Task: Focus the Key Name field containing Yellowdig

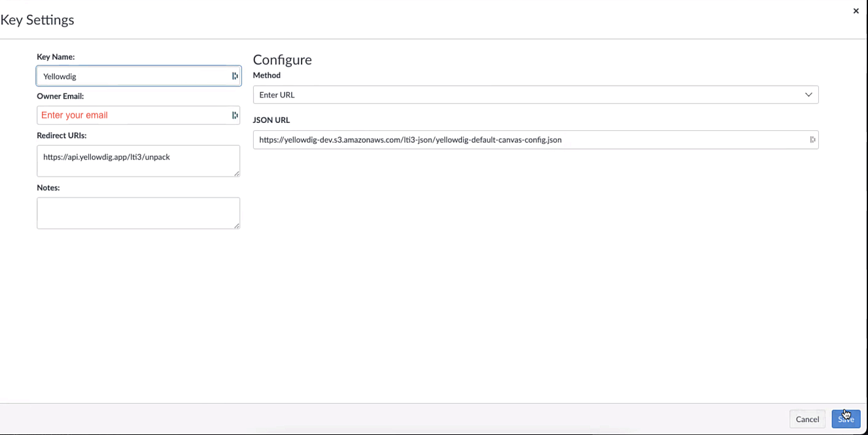Action: click(139, 76)
